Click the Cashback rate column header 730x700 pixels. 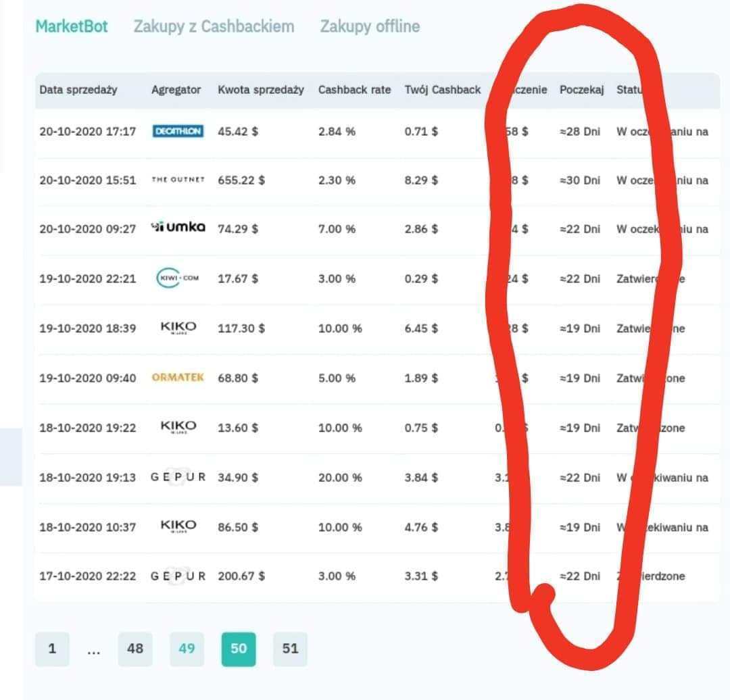tap(354, 90)
